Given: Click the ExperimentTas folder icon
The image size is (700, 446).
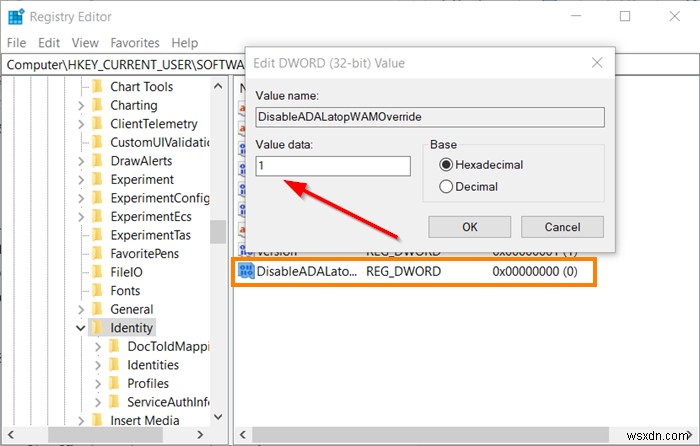Looking at the screenshot, I should pos(97,235).
